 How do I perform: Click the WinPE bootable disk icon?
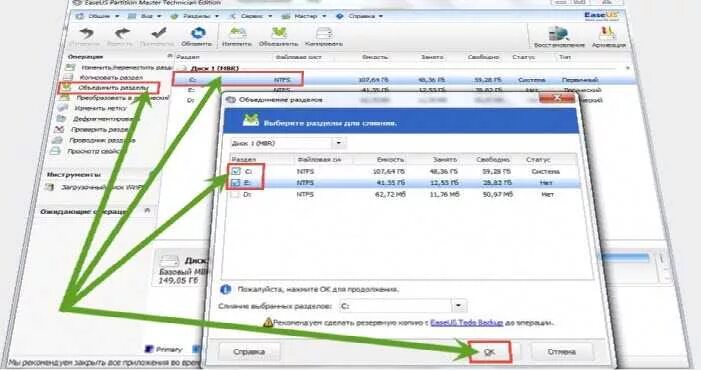pos(49,187)
